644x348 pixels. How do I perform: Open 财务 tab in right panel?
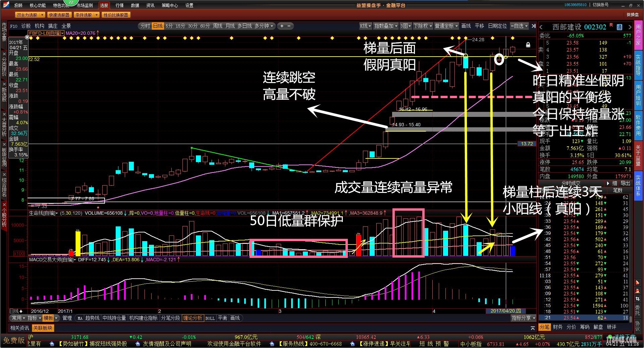click(x=558, y=327)
